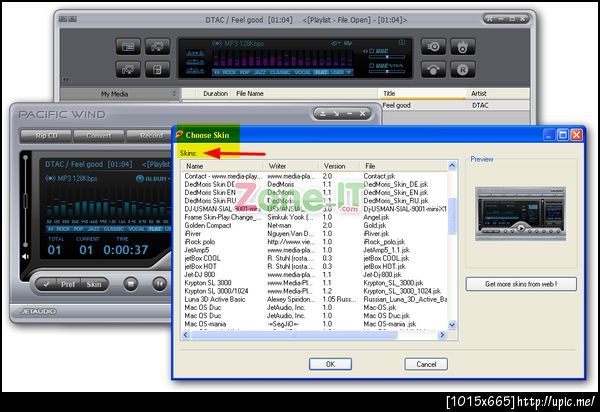
Task: Open the My Media selector arrows
Action: 174,93
